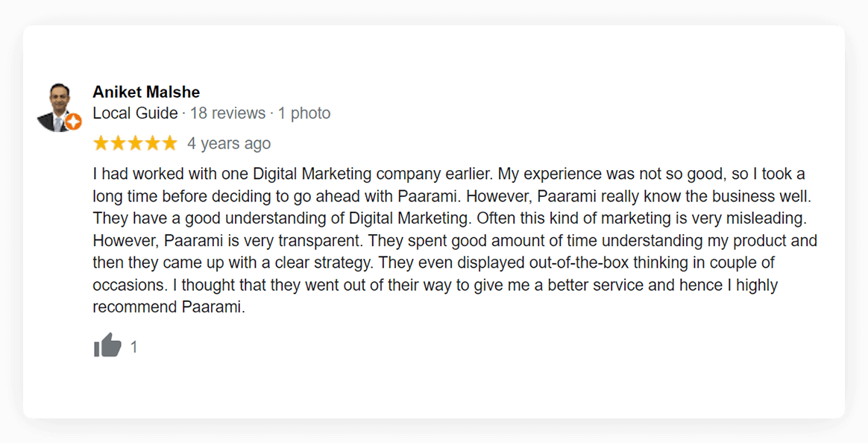Click the first rating star

click(101, 143)
